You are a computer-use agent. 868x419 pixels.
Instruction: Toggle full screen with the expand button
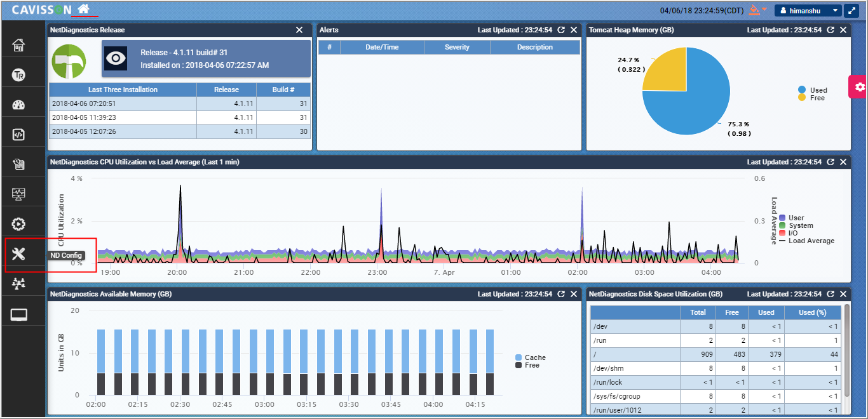point(851,11)
